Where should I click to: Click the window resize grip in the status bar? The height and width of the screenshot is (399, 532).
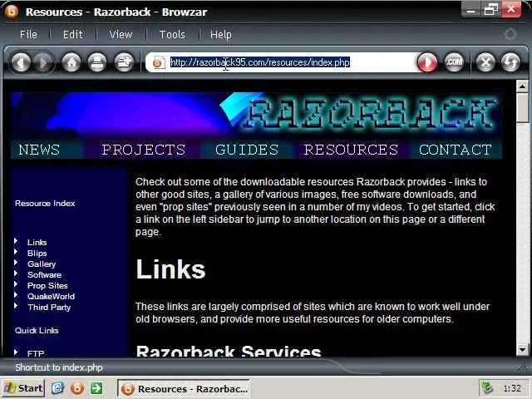click(x=523, y=367)
